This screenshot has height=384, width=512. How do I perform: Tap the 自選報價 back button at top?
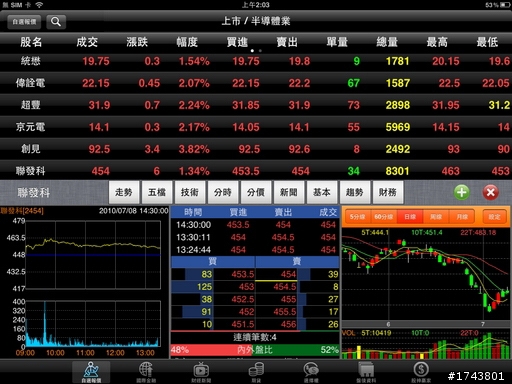[x=24, y=22]
